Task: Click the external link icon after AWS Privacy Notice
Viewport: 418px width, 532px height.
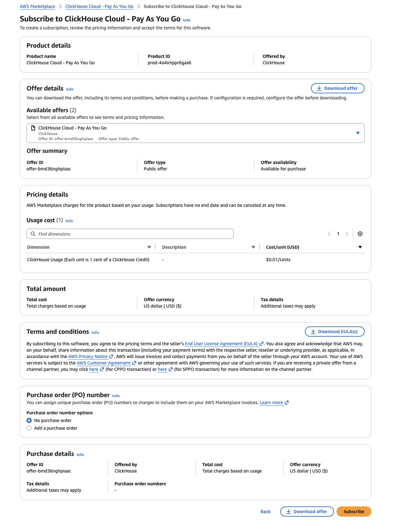Action: (111, 356)
